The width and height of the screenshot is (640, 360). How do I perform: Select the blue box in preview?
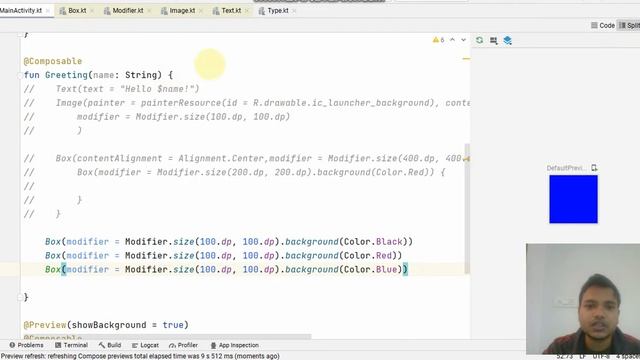pyautogui.click(x=573, y=199)
